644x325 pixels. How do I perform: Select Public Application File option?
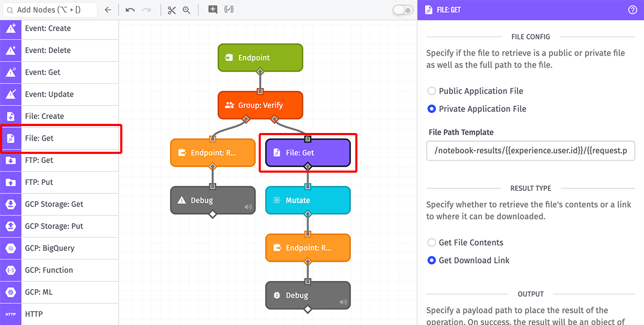coord(431,91)
